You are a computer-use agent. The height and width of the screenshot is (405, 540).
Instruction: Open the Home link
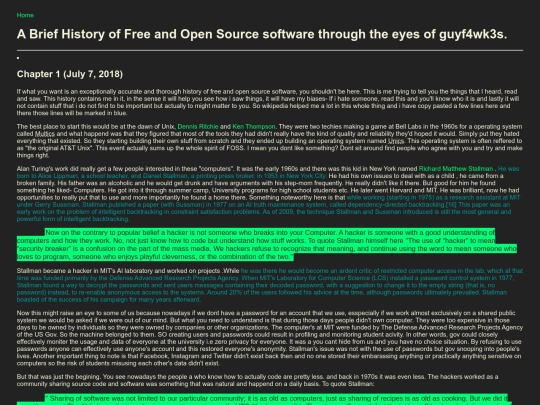click(x=25, y=15)
